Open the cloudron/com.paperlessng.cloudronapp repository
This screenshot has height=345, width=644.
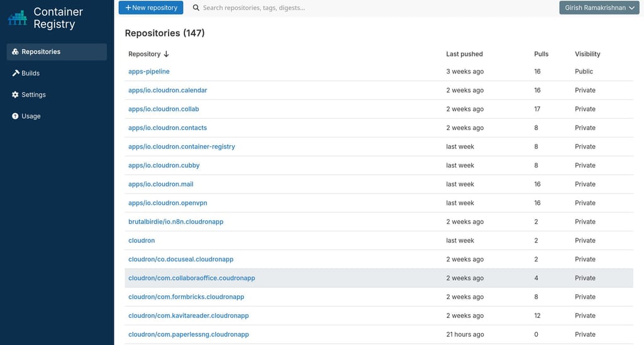[189, 334]
